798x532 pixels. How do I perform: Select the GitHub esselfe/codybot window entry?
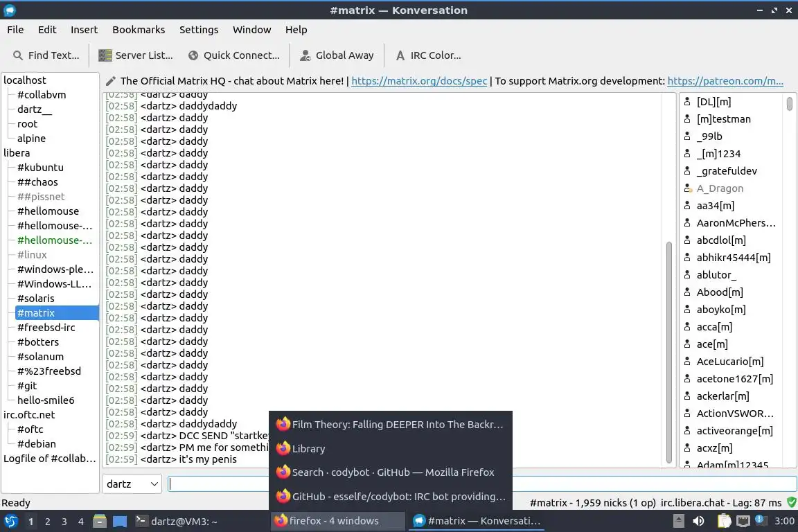coord(391,497)
